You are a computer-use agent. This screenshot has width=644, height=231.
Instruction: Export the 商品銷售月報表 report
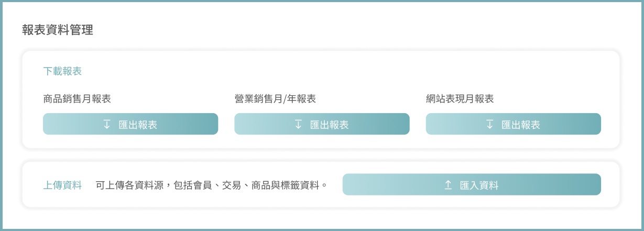130,124
